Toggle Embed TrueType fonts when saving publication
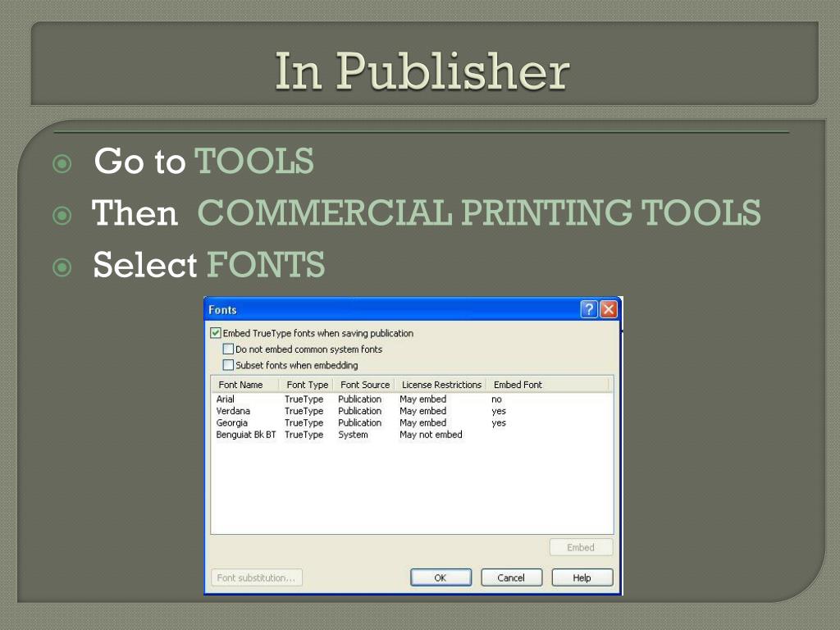840x630 pixels. point(216,333)
